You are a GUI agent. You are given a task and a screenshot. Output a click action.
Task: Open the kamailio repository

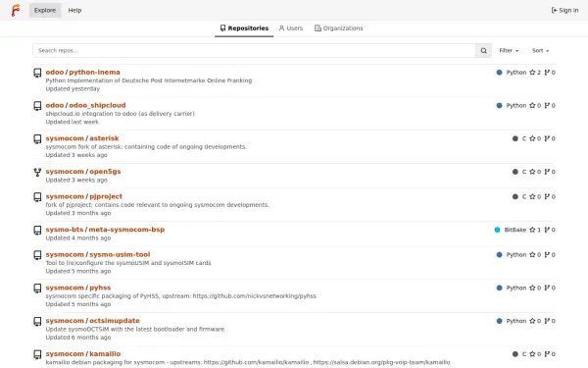click(105, 353)
